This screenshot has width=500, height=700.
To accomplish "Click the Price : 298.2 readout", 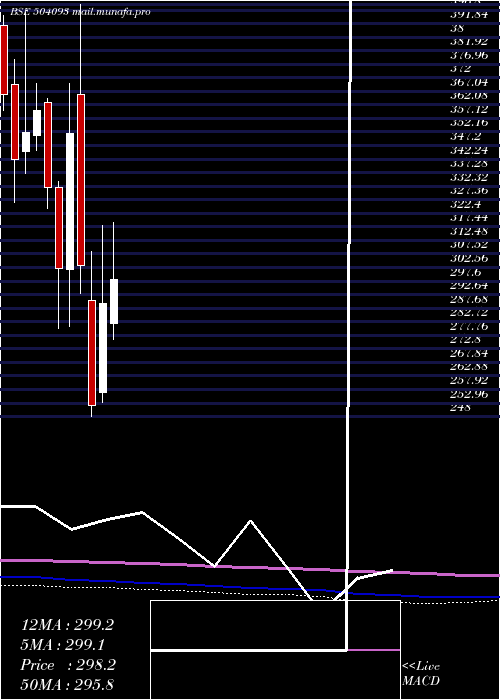I will pyautogui.click(x=68, y=665).
